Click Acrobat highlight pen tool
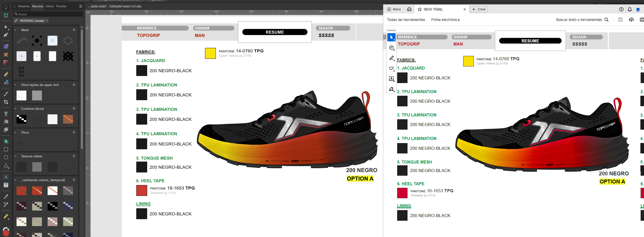Screen dimensions: 644x237 (x=391, y=58)
